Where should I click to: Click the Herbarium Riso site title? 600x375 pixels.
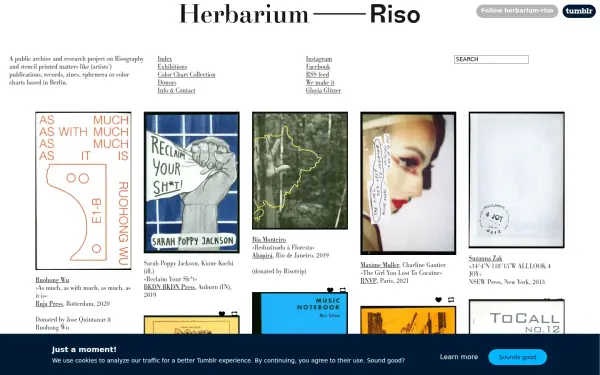pos(300,14)
